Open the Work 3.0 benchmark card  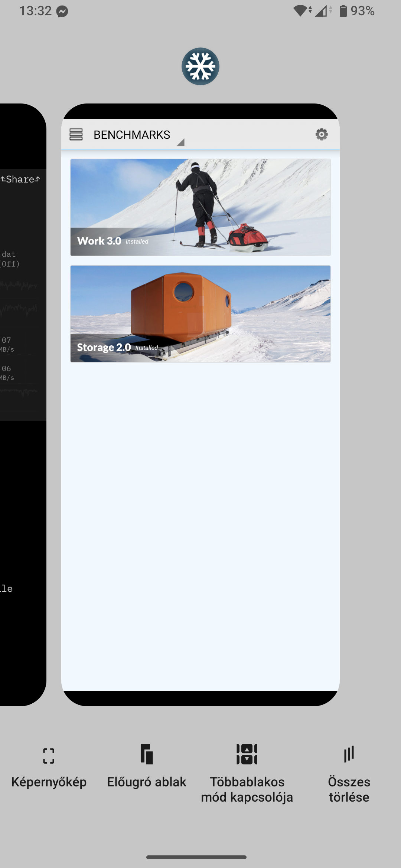200,207
